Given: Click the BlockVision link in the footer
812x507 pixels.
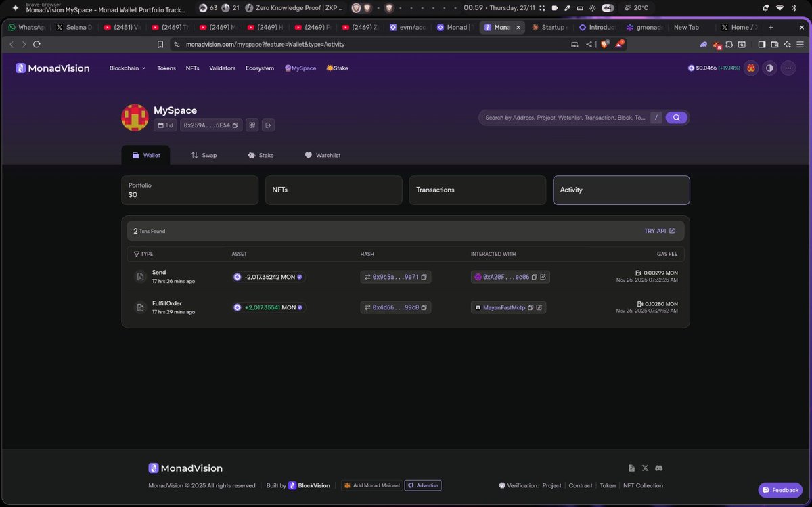Looking at the screenshot, I should pyautogui.click(x=309, y=485).
